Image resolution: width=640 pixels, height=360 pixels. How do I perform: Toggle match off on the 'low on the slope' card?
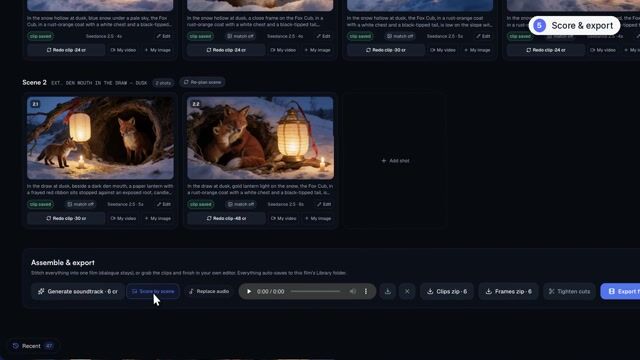400,36
